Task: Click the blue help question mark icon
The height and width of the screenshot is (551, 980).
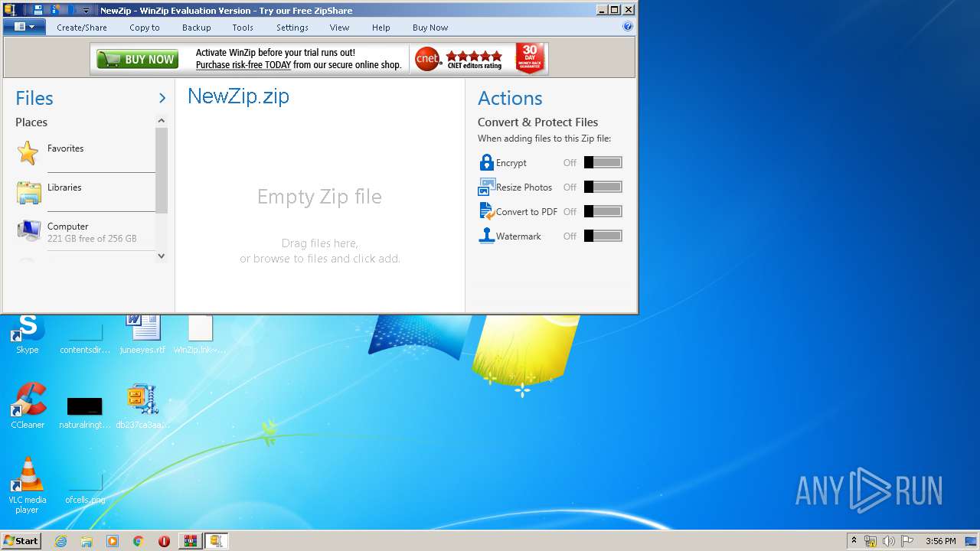Action: coord(628,27)
